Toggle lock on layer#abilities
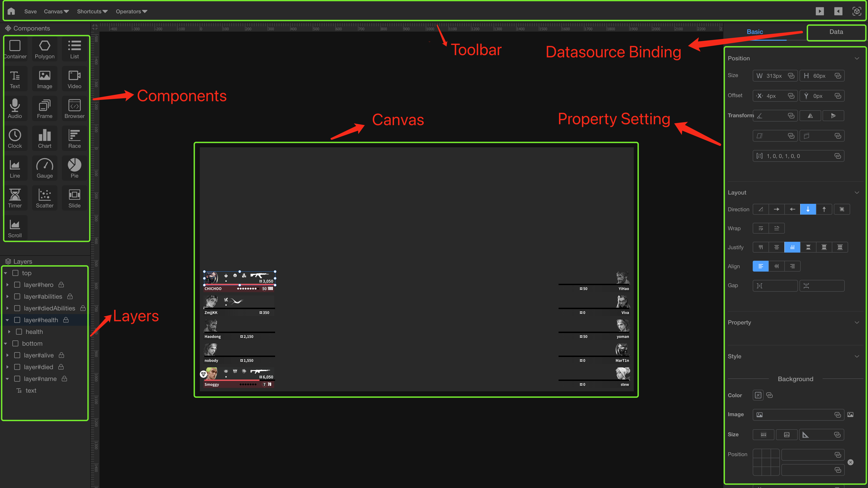Viewport: 868px width, 488px height. coord(70,297)
